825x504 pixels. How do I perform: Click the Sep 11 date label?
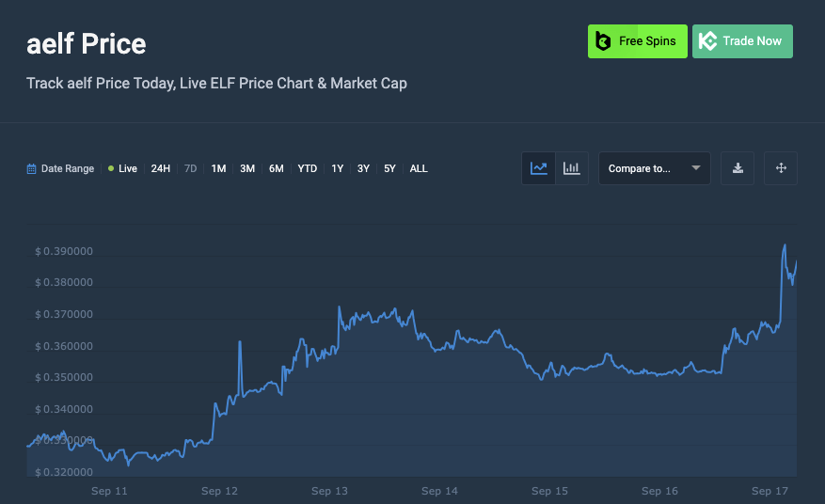click(109, 492)
